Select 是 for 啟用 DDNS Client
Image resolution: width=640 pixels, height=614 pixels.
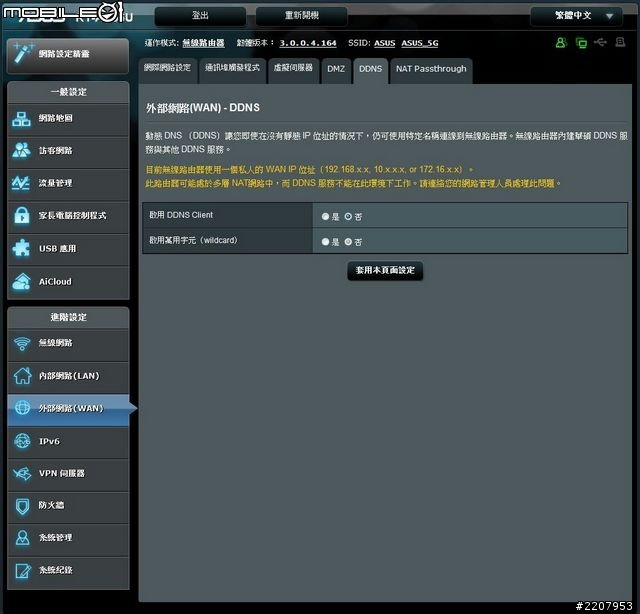pos(326,216)
